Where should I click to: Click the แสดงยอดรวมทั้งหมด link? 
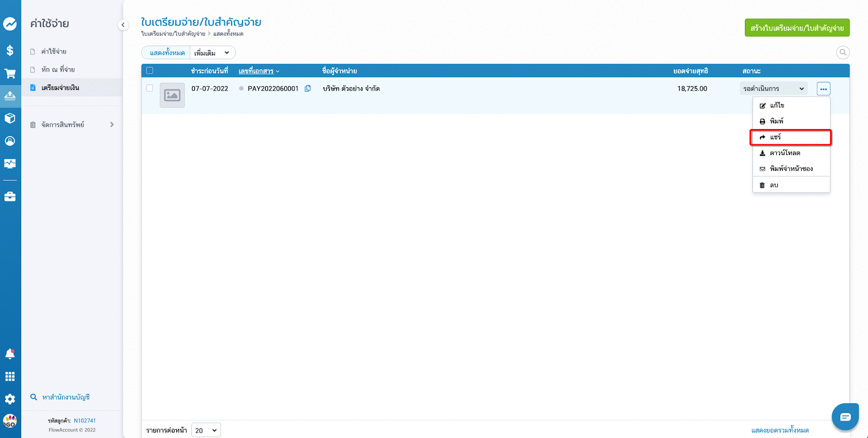780,430
